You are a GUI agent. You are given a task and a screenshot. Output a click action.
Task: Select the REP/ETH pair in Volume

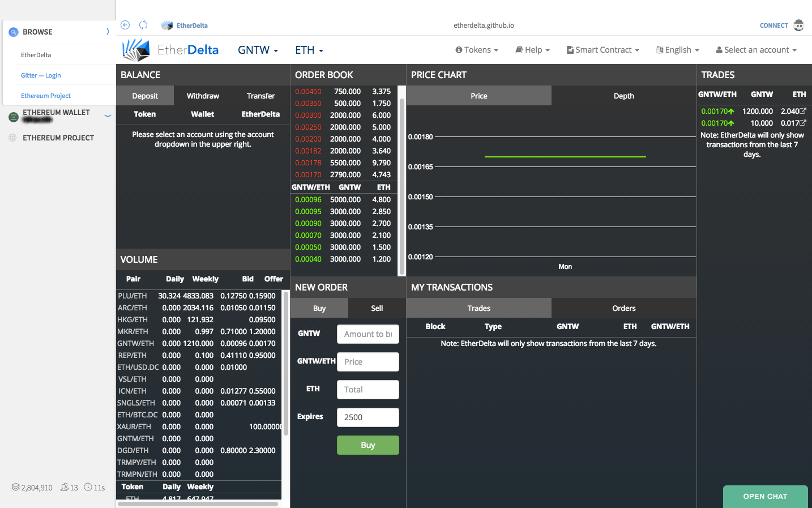[133, 355]
